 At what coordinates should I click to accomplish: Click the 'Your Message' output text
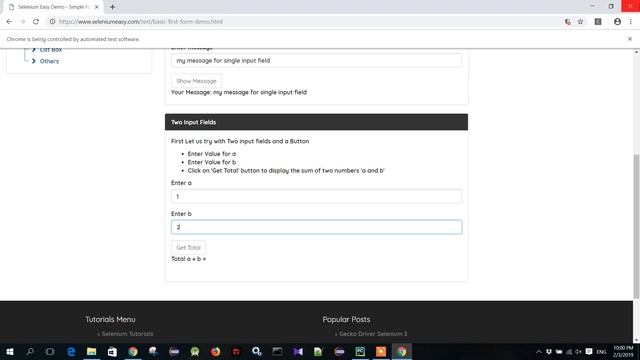coord(239,92)
